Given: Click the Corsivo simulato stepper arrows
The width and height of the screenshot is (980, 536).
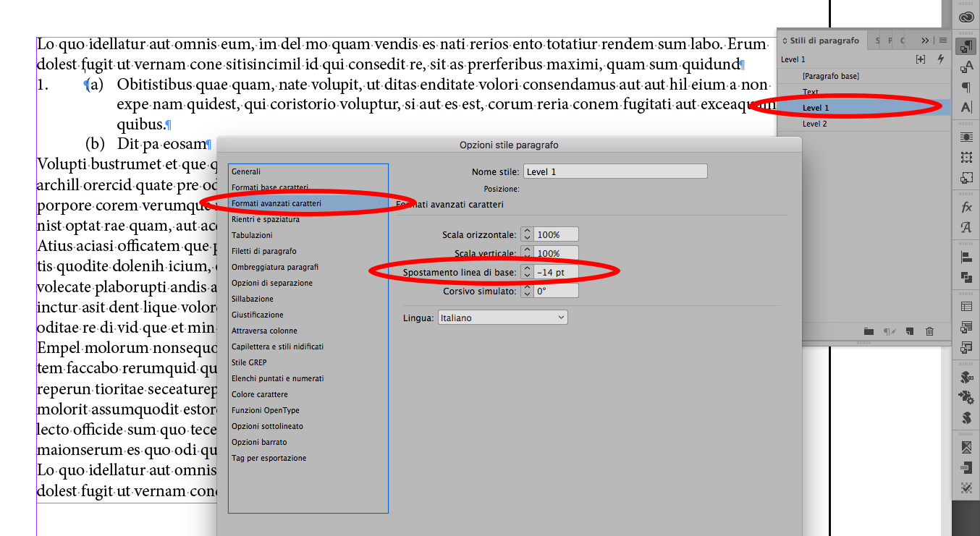Looking at the screenshot, I should pos(527,291).
